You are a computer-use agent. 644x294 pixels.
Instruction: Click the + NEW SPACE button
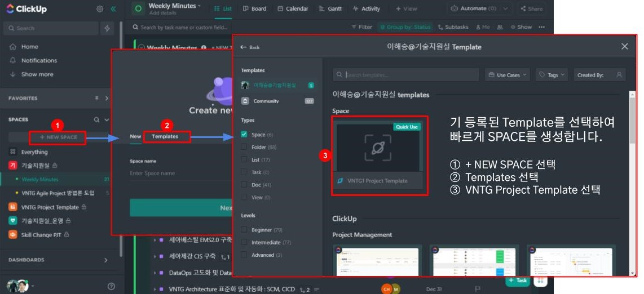tap(58, 137)
